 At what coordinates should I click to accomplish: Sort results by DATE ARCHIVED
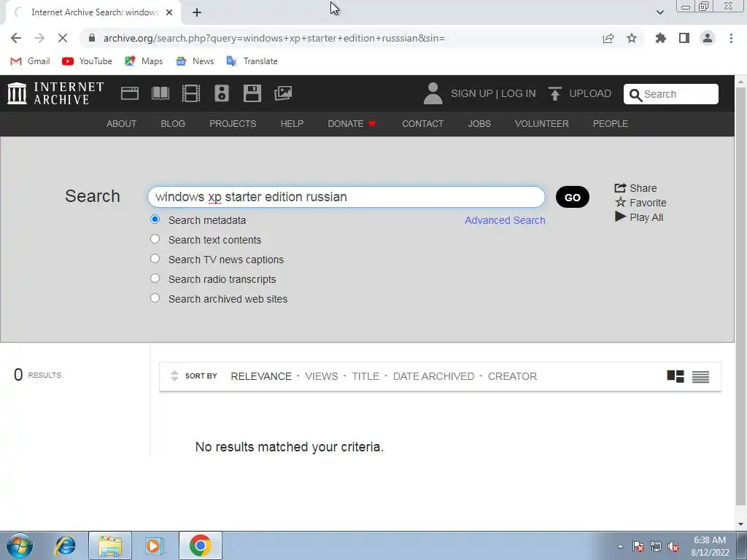point(433,376)
